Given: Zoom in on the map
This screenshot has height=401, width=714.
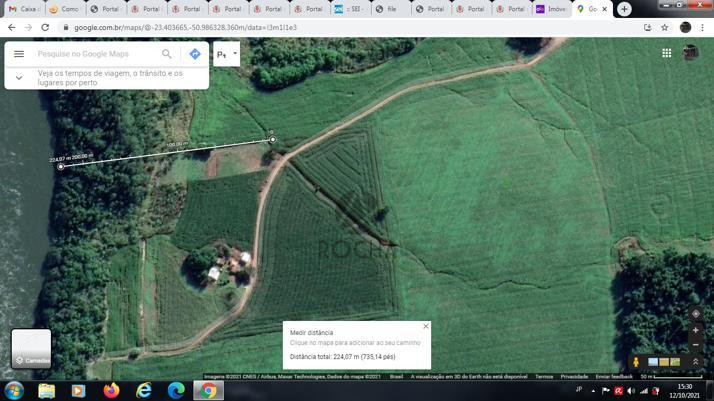Looking at the screenshot, I should click(696, 330).
